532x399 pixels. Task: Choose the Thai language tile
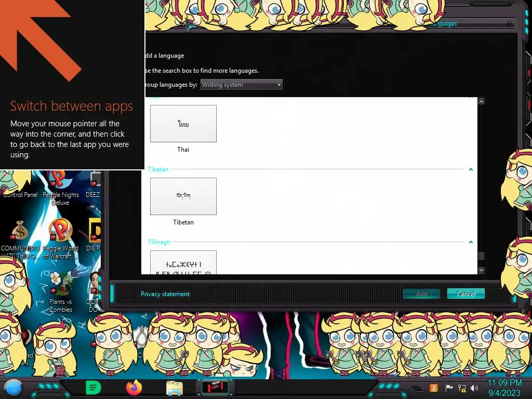coord(183,124)
